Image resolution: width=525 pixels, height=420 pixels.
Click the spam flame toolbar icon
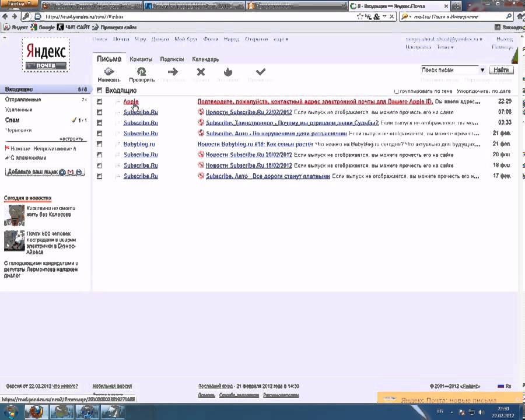pyautogui.click(x=228, y=72)
